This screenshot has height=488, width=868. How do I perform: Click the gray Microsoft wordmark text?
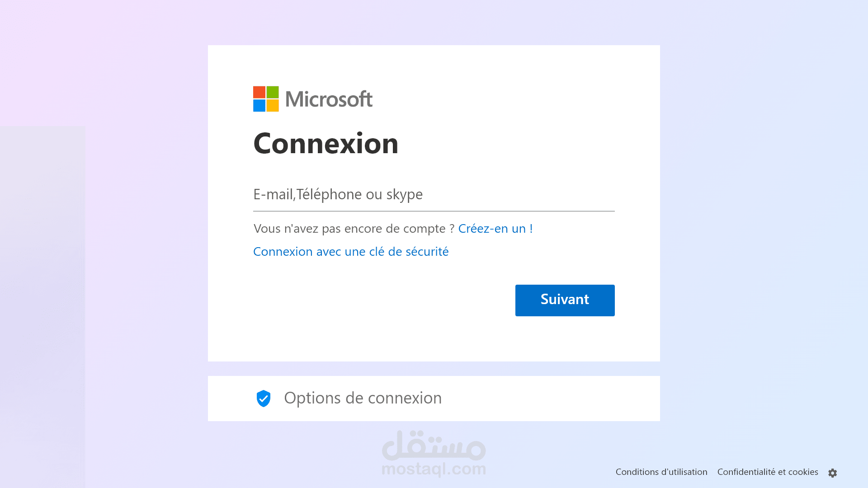pos(329,99)
